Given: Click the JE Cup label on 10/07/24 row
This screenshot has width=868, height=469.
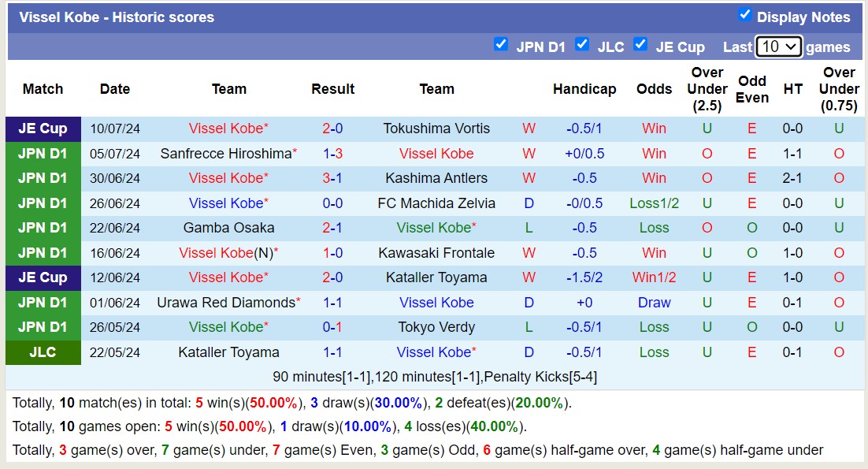Looking at the screenshot, I should [43, 128].
